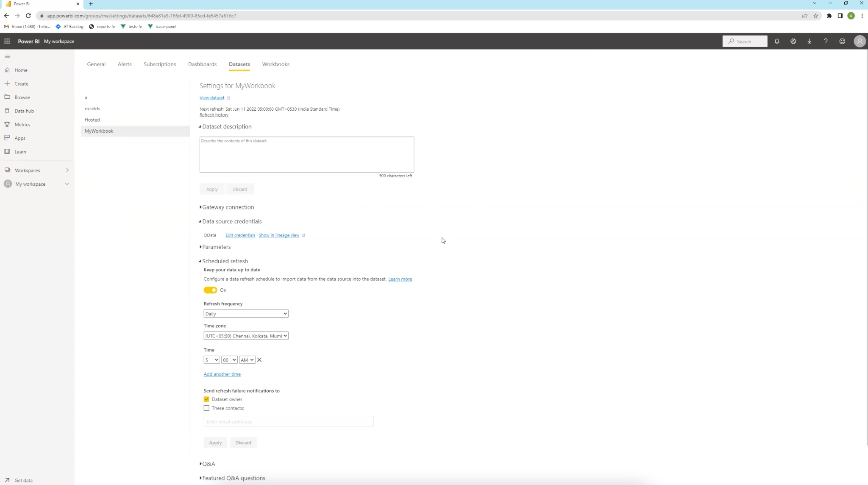Image resolution: width=868 pixels, height=485 pixels.
Task: Open the app launcher waffle icon
Action: point(7,41)
